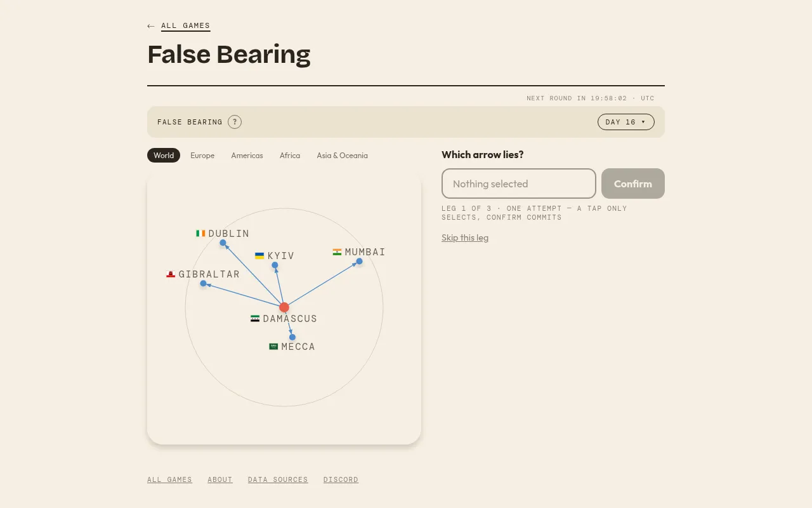812x508 pixels.
Task: Click the Gibraltar flag icon
Action: pyautogui.click(x=171, y=274)
